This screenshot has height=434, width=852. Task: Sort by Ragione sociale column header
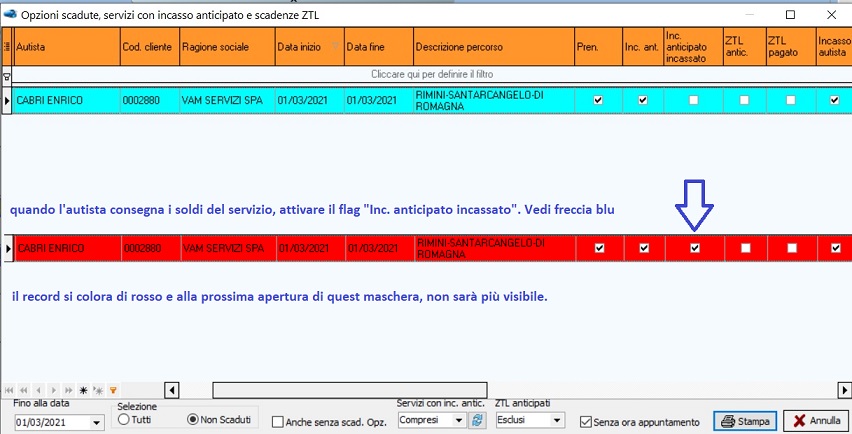tap(227, 47)
